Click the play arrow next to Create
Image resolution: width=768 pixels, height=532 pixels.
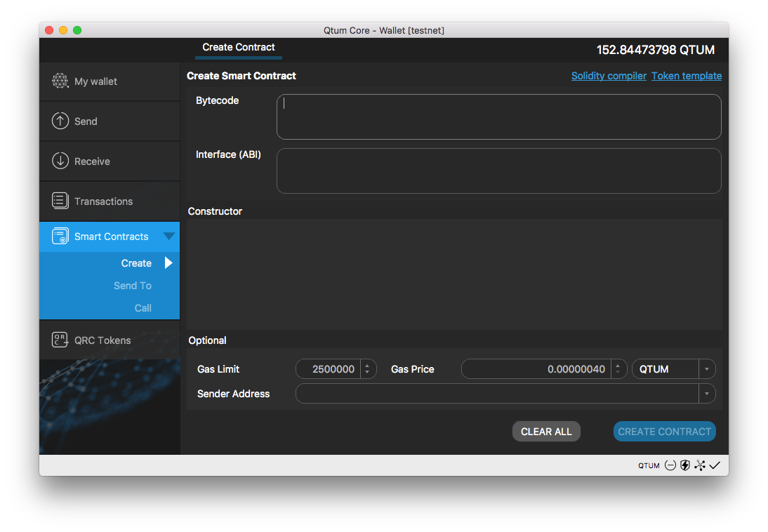168,263
